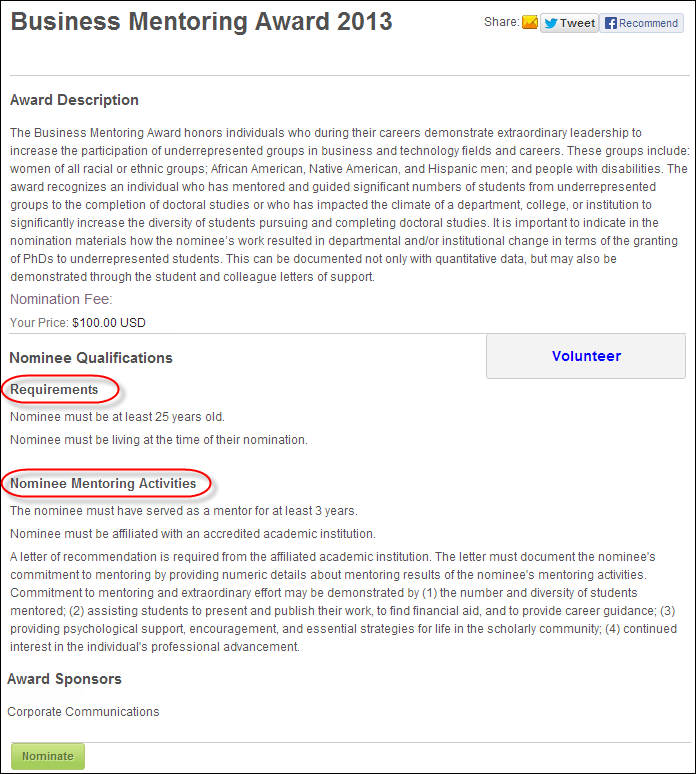The height and width of the screenshot is (774, 696).
Task: Click the Nomination Fee label
Action: [x=61, y=299]
